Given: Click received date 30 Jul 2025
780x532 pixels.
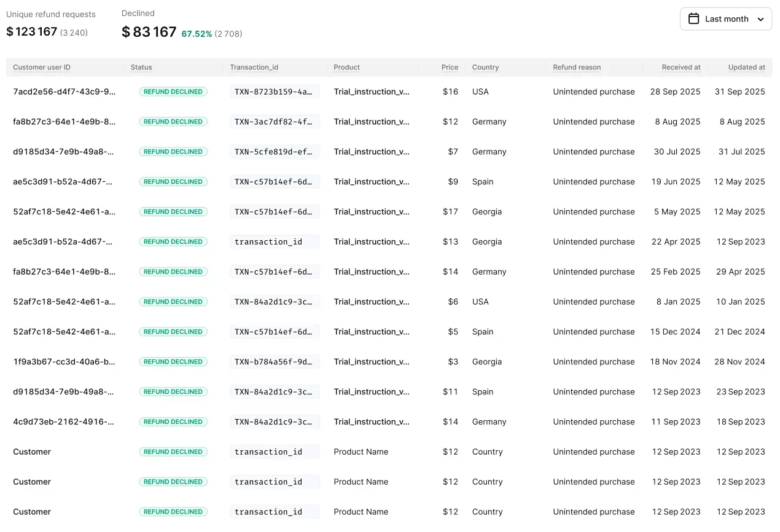Looking at the screenshot, I should (x=677, y=152).
